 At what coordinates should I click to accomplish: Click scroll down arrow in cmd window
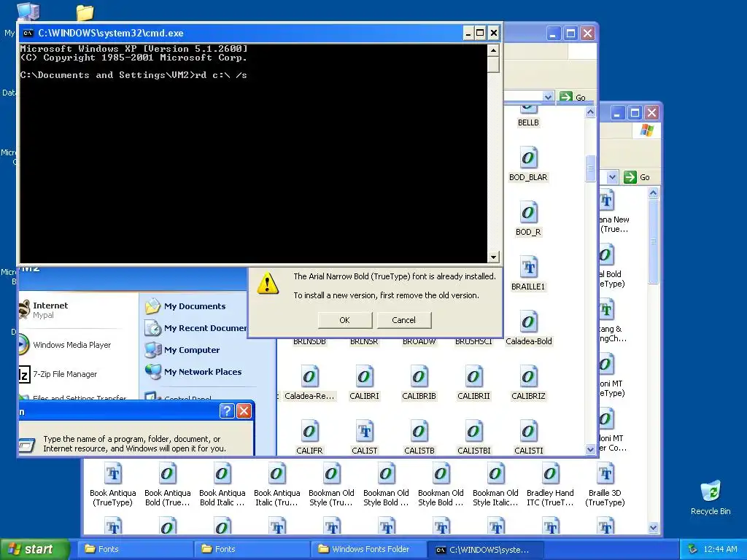[x=493, y=257]
